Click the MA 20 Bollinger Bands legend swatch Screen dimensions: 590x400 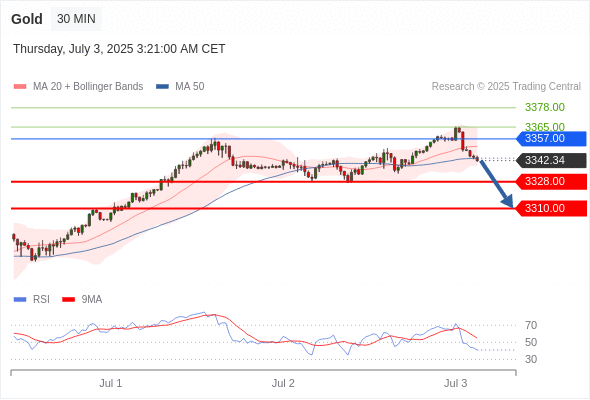pyautogui.click(x=20, y=87)
